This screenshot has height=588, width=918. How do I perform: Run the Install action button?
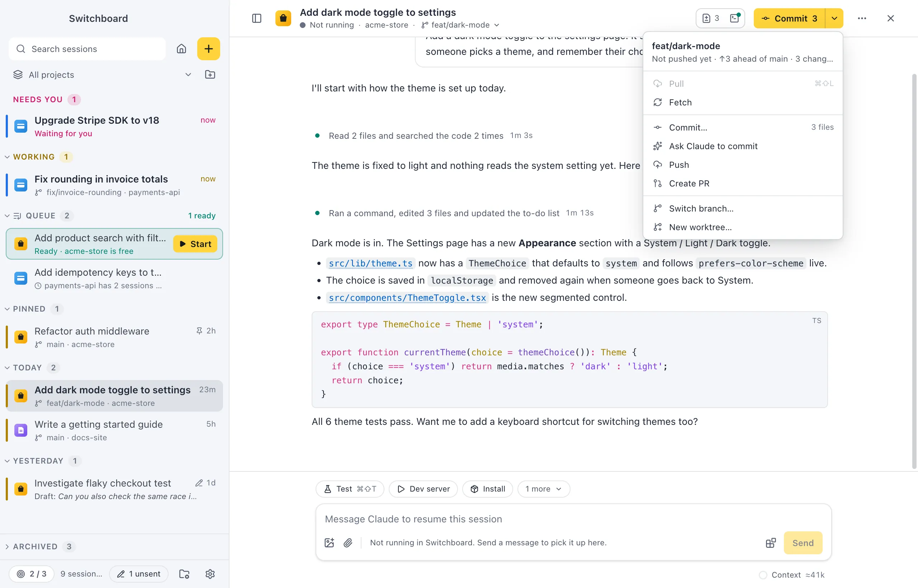[487, 489]
